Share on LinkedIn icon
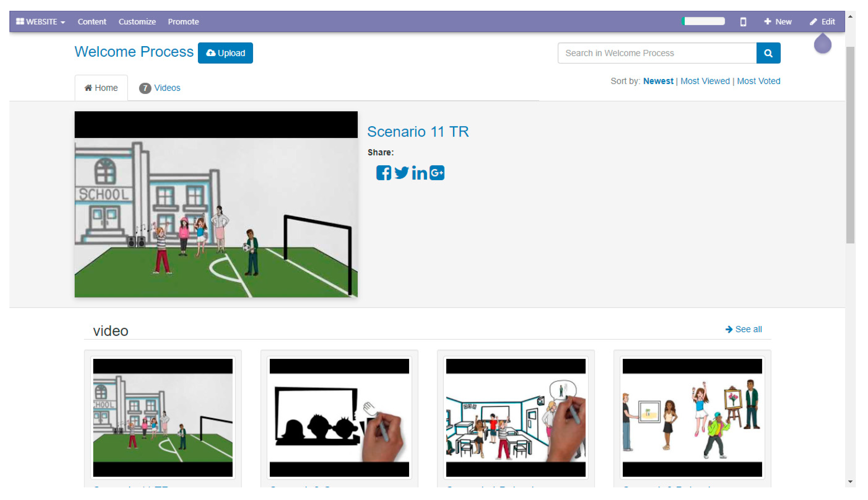This screenshot has height=500, width=868. tap(419, 173)
